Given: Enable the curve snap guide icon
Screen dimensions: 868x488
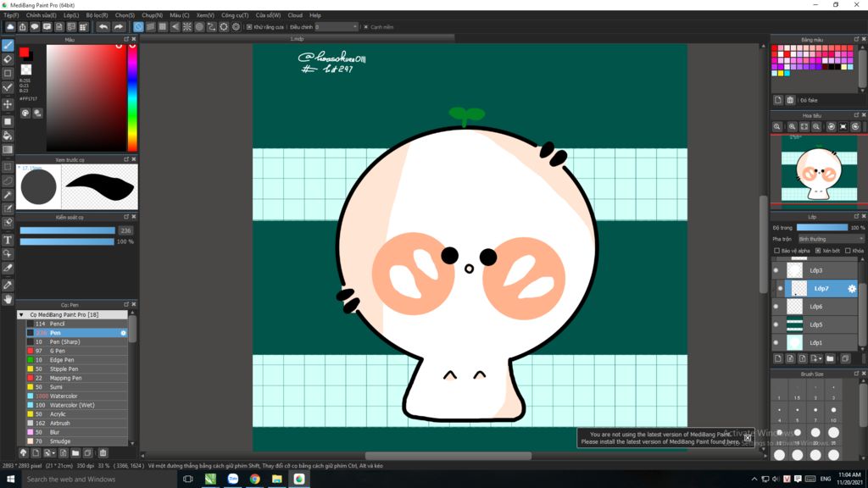Looking at the screenshot, I should click(x=211, y=26).
